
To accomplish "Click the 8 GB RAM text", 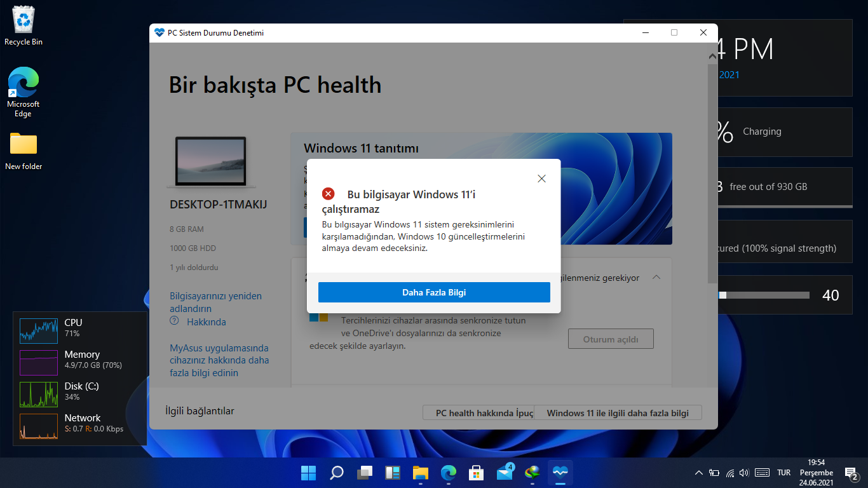I will click(187, 229).
